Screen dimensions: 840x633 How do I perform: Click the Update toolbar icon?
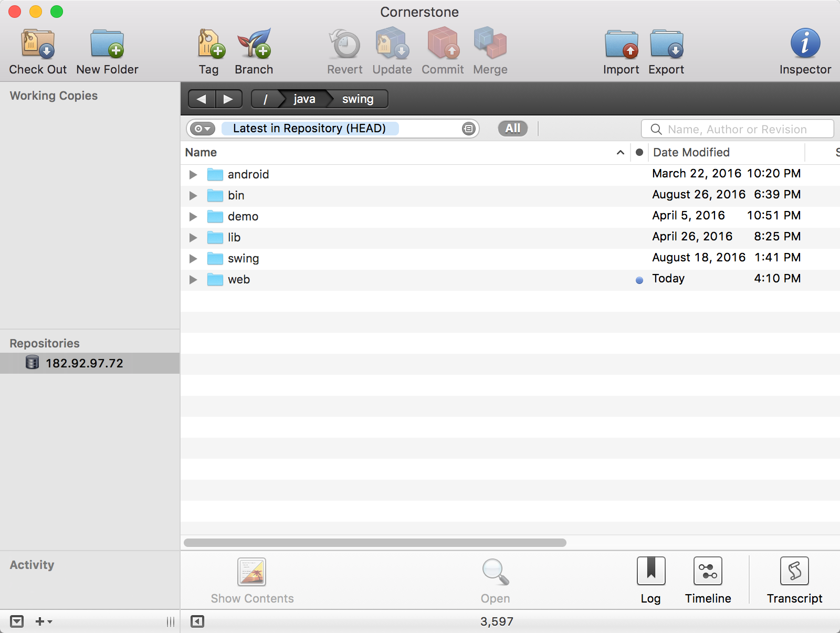coord(392,43)
